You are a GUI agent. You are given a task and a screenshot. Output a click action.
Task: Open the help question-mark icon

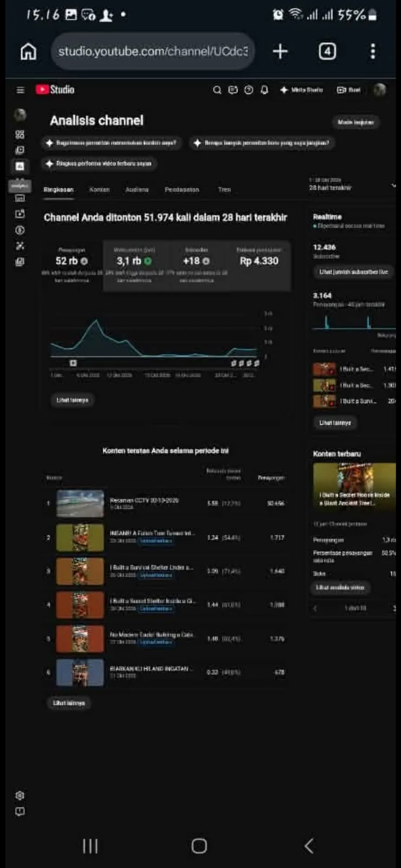click(248, 90)
